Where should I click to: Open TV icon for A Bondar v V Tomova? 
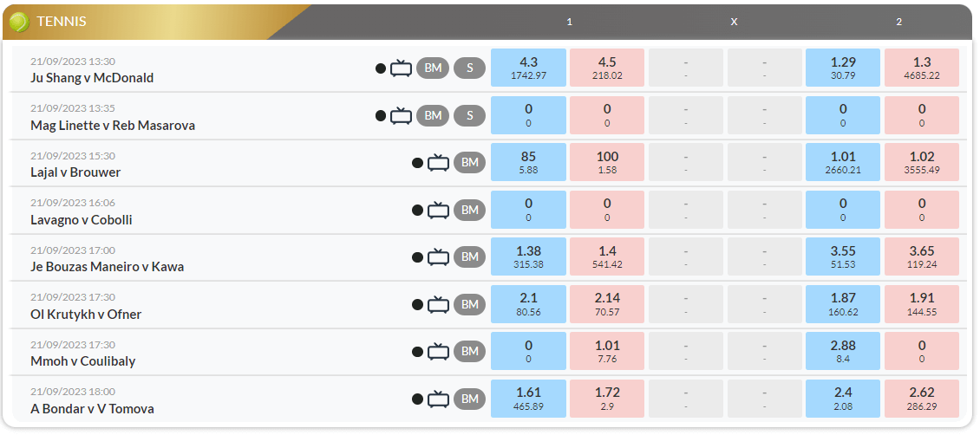point(438,399)
